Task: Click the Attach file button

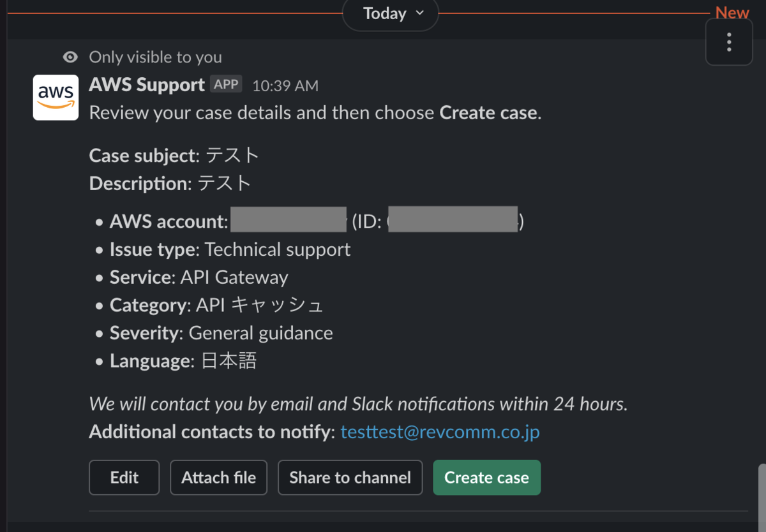Action: [218, 478]
